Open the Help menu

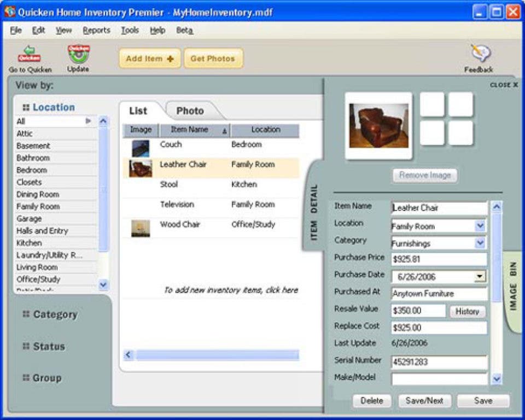click(157, 30)
